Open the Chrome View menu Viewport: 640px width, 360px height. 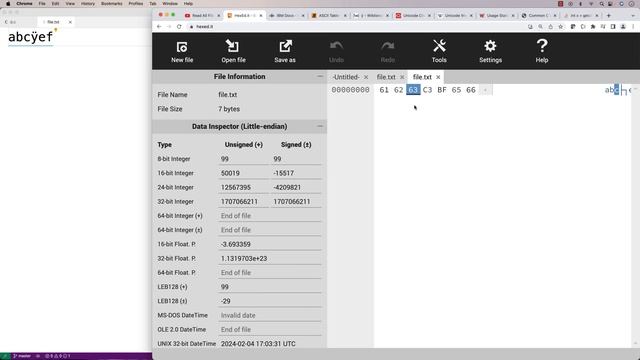click(70, 4)
